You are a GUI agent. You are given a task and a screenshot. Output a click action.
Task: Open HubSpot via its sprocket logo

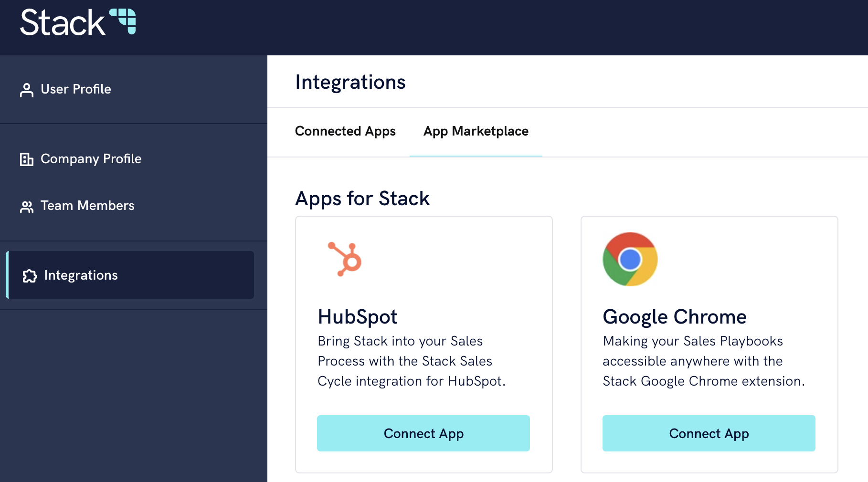pyautogui.click(x=342, y=259)
